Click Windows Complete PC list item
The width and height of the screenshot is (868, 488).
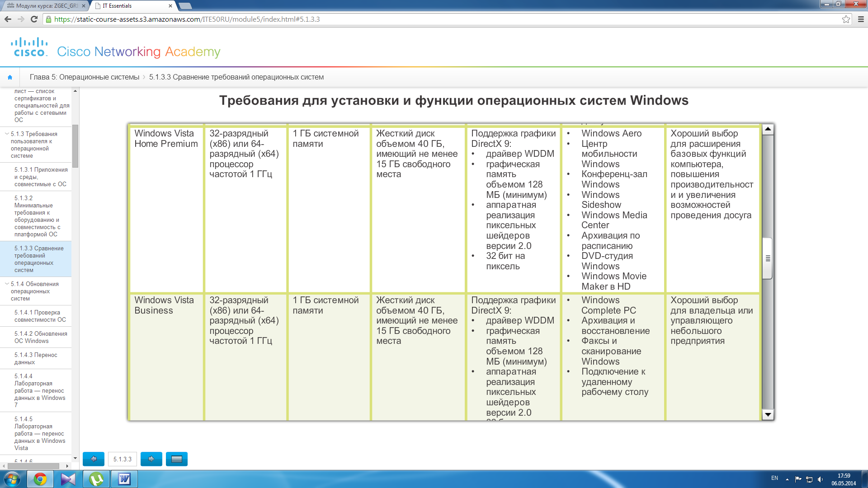coord(609,305)
